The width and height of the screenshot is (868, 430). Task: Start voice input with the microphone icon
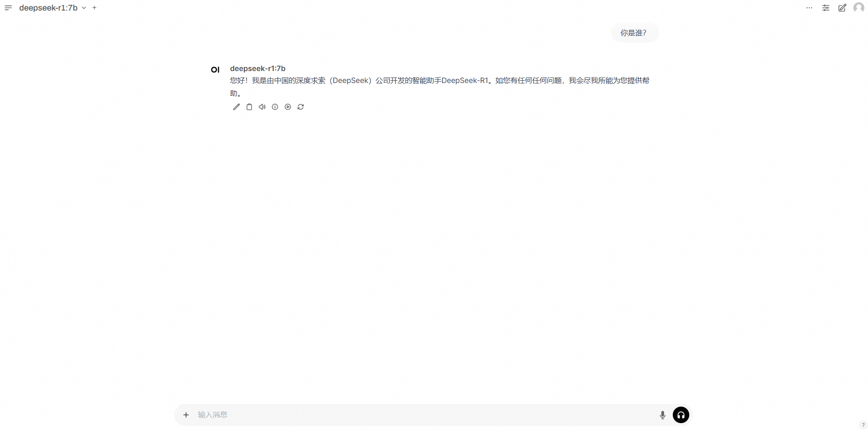coord(663,415)
